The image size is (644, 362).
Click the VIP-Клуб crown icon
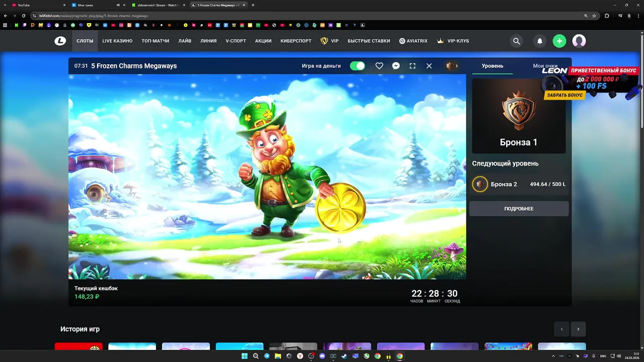440,41
